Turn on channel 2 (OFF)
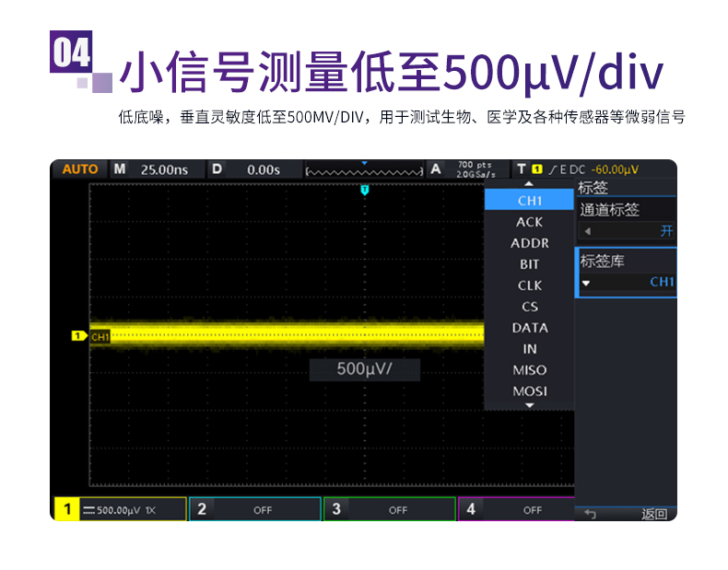The width and height of the screenshot is (728, 570). coord(255,510)
